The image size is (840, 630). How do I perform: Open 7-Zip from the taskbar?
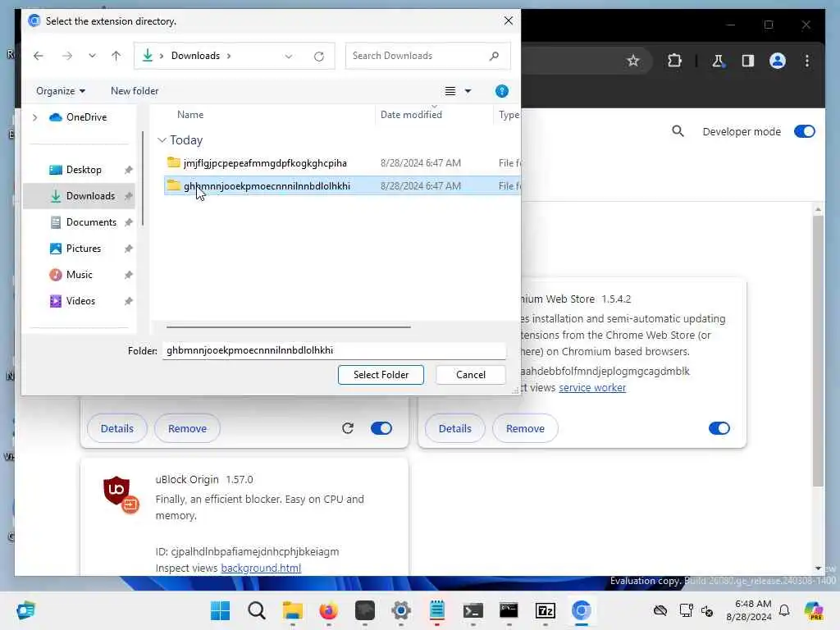(545, 610)
